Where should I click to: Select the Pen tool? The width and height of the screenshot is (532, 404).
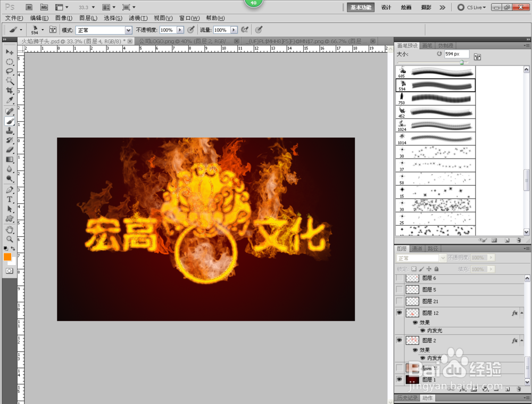point(10,189)
